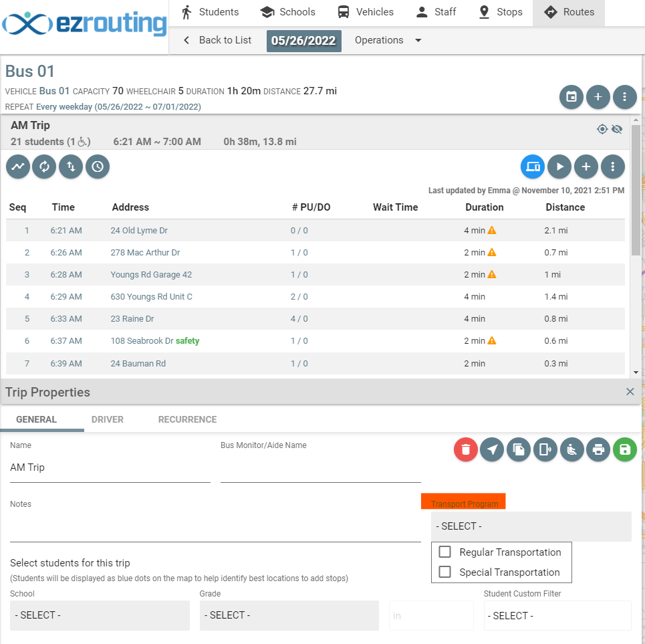Open the Vehicles menu
Viewport: 645px width, 644px height.
[x=365, y=12]
